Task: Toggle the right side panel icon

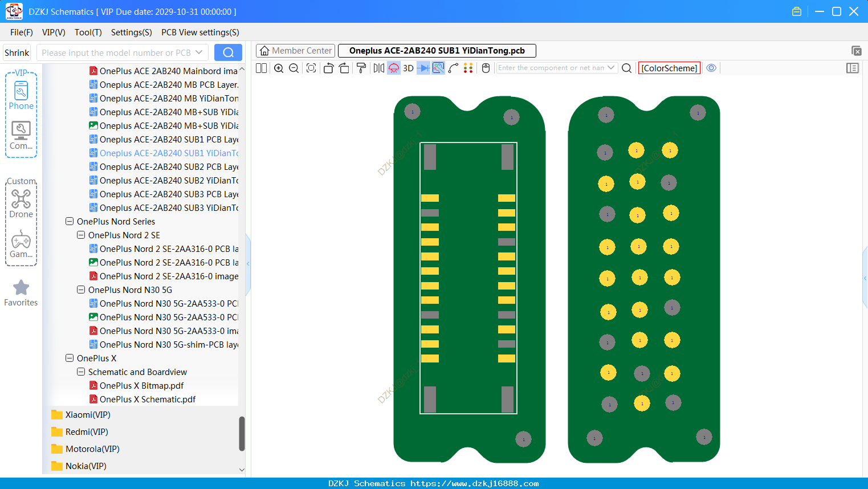Action: [853, 68]
